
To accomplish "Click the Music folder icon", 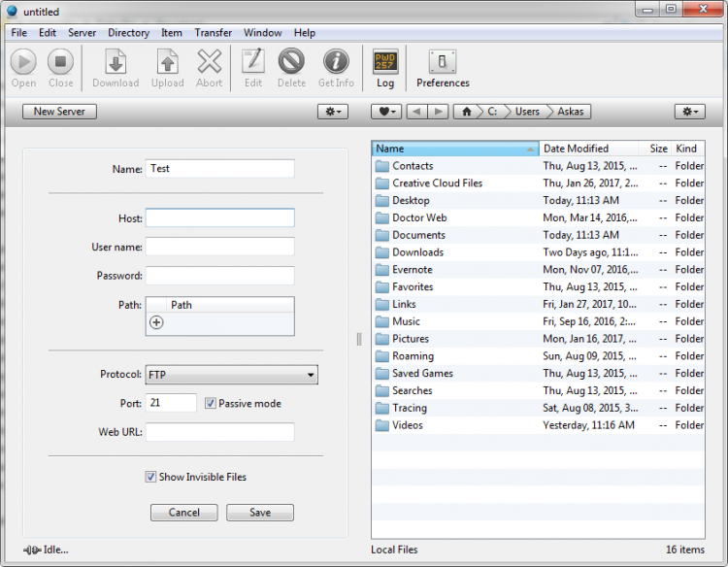I will pyautogui.click(x=382, y=321).
